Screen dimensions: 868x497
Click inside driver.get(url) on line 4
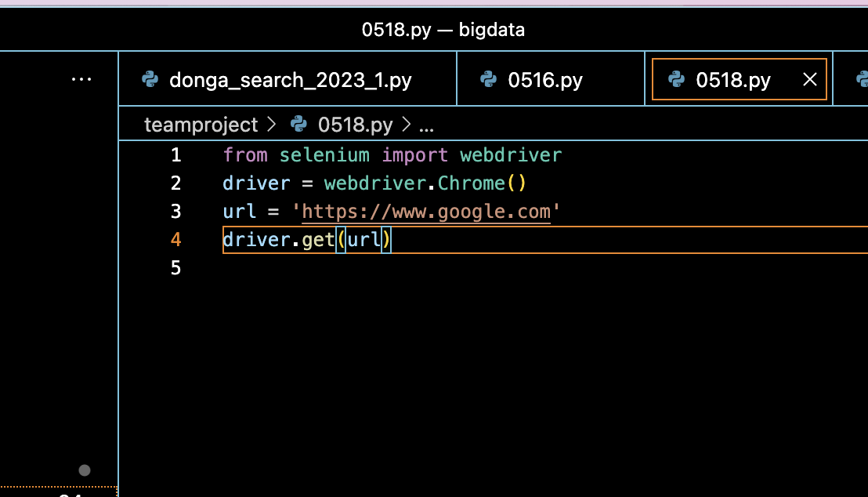click(x=306, y=240)
